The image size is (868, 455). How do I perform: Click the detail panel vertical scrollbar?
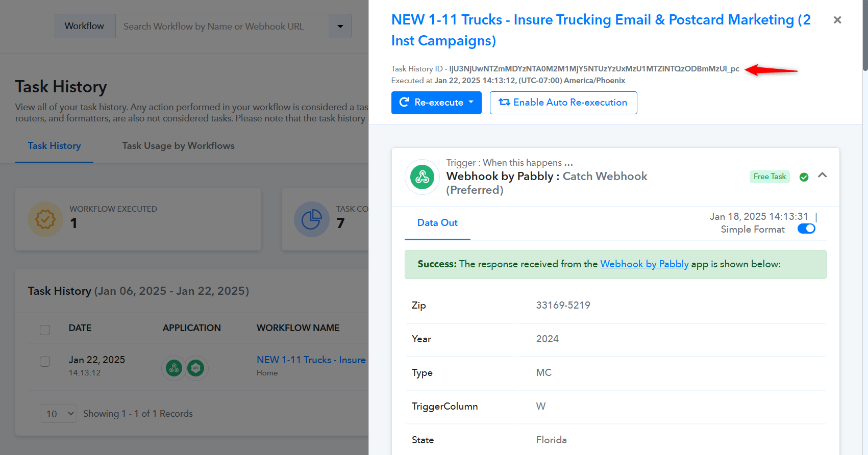(x=865, y=36)
